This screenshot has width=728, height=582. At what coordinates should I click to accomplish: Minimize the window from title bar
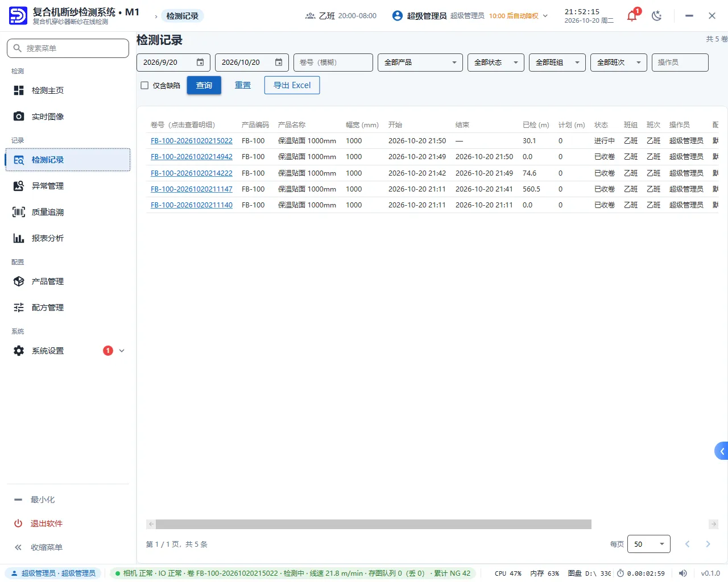689,16
